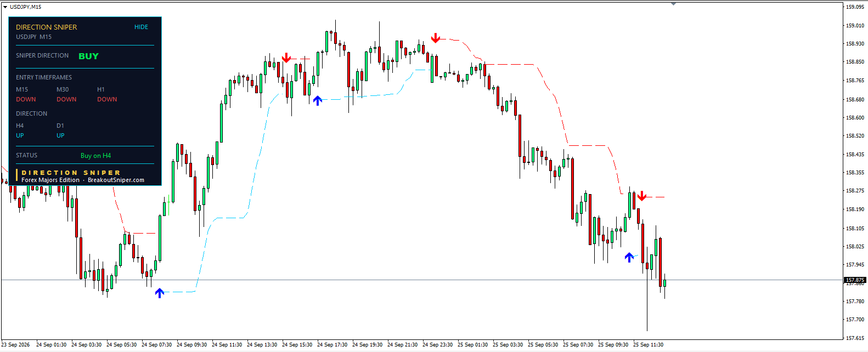Click the 157.615 price axis label
The width and height of the screenshot is (868, 352).
pos(855,338)
